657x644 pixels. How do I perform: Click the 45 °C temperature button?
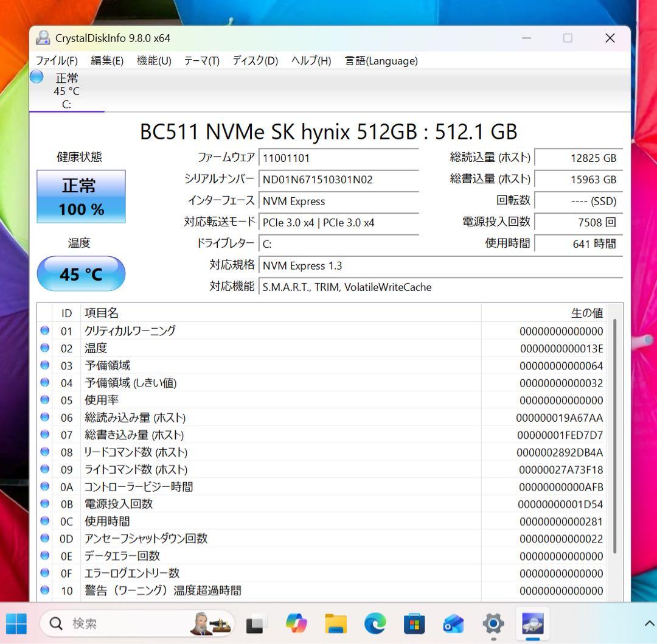82,274
